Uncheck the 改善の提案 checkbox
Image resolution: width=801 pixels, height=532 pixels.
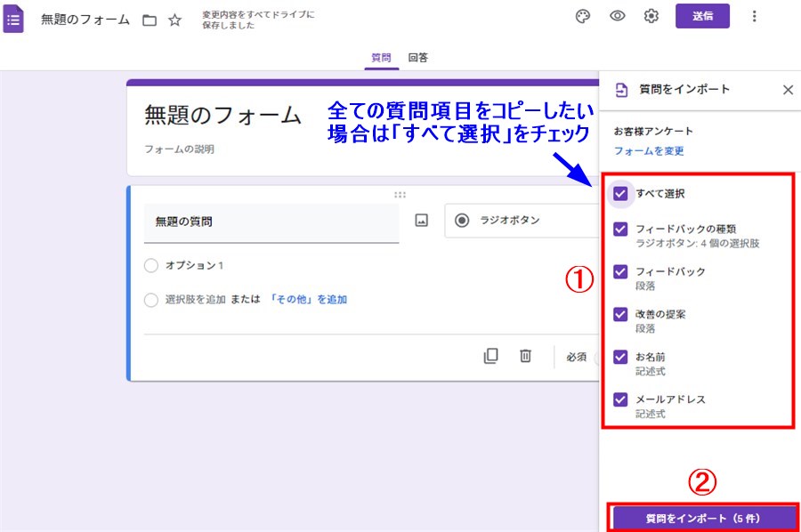point(621,314)
